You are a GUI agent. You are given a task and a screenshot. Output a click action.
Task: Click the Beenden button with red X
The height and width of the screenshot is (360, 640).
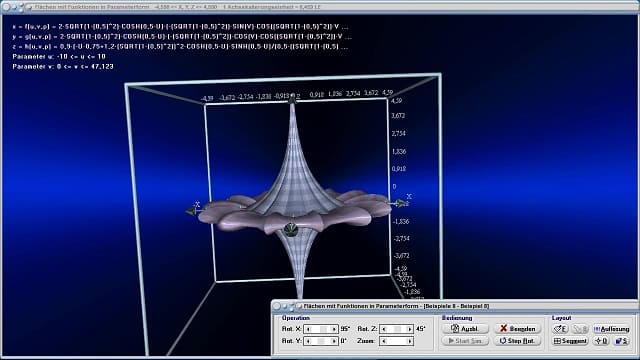click(518, 329)
